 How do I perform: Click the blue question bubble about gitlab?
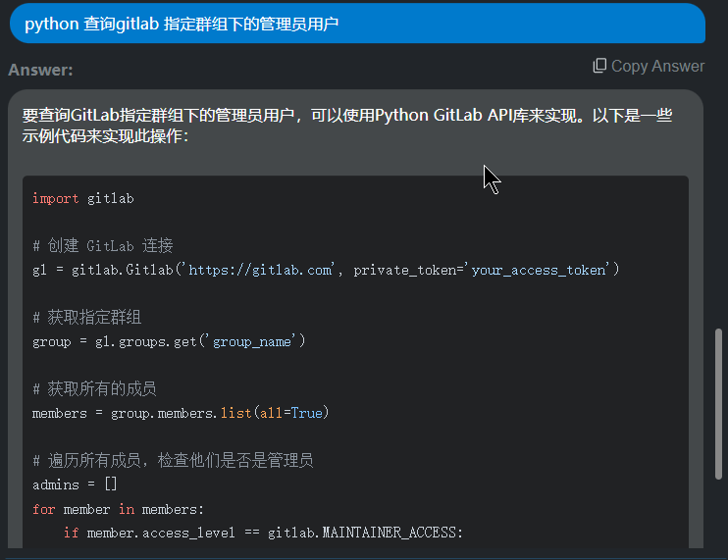(x=357, y=24)
